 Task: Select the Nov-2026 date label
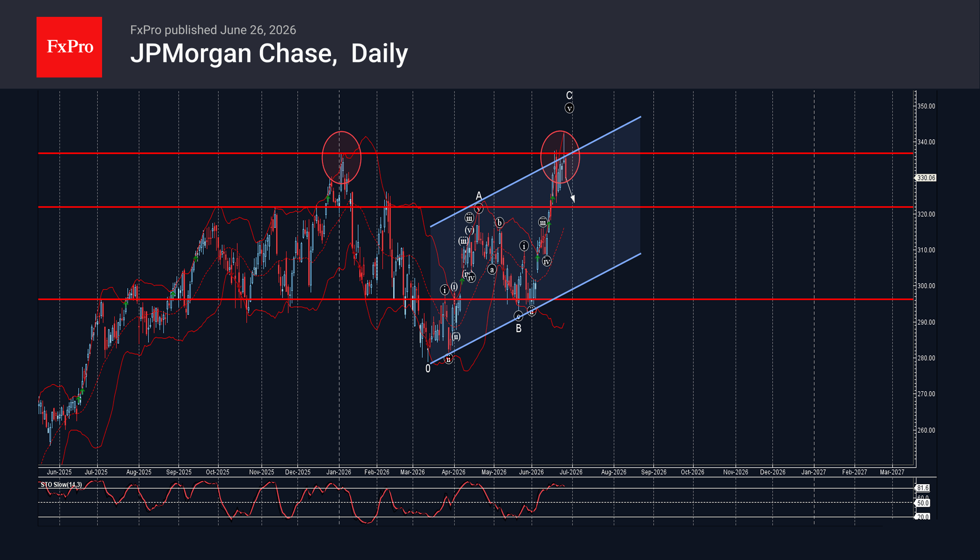pos(736,472)
